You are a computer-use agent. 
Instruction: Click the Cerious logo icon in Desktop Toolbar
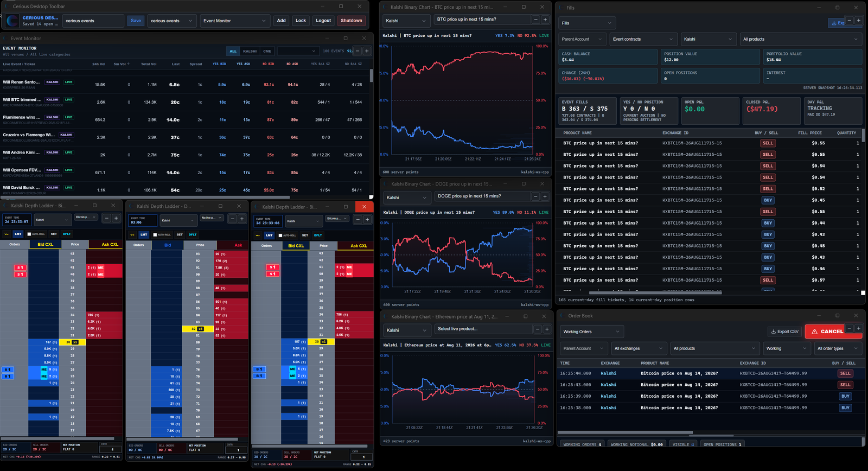click(x=12, y=21)
